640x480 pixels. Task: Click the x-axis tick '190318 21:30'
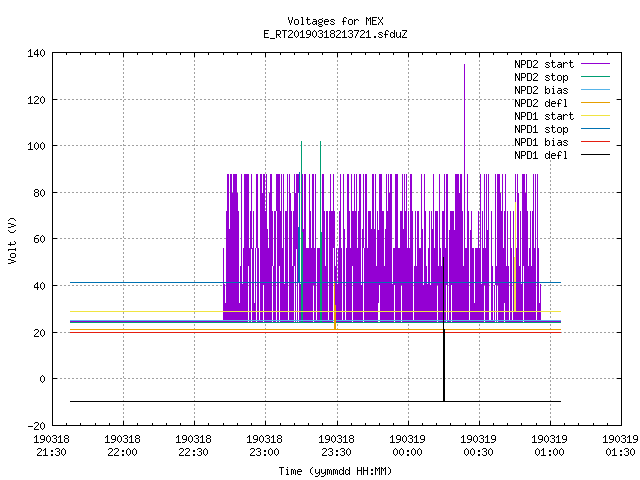(x=51, y=446)
